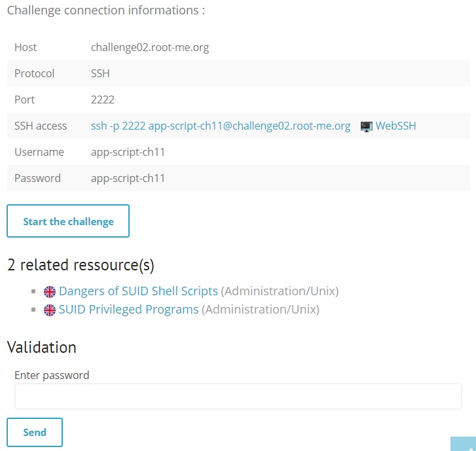Click the Username value app-script-ch11
Image resolution: width=476 pixels, height=451 pixels.
[x=128, y=152]
